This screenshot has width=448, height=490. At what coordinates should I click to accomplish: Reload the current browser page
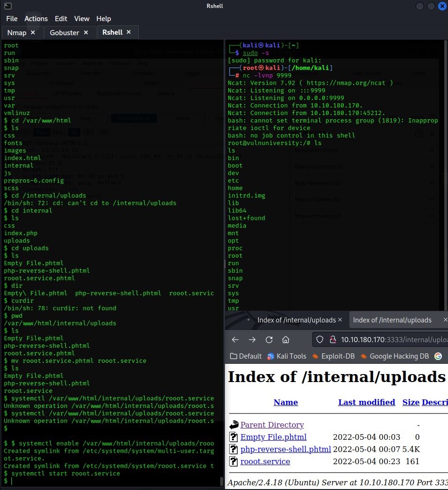269,340
